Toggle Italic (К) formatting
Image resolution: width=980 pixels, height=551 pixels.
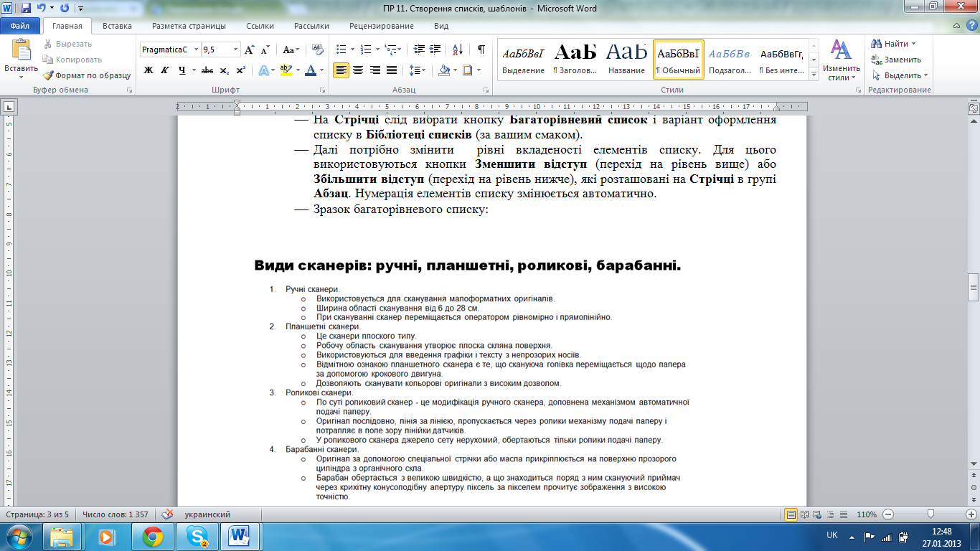(165, 70)
